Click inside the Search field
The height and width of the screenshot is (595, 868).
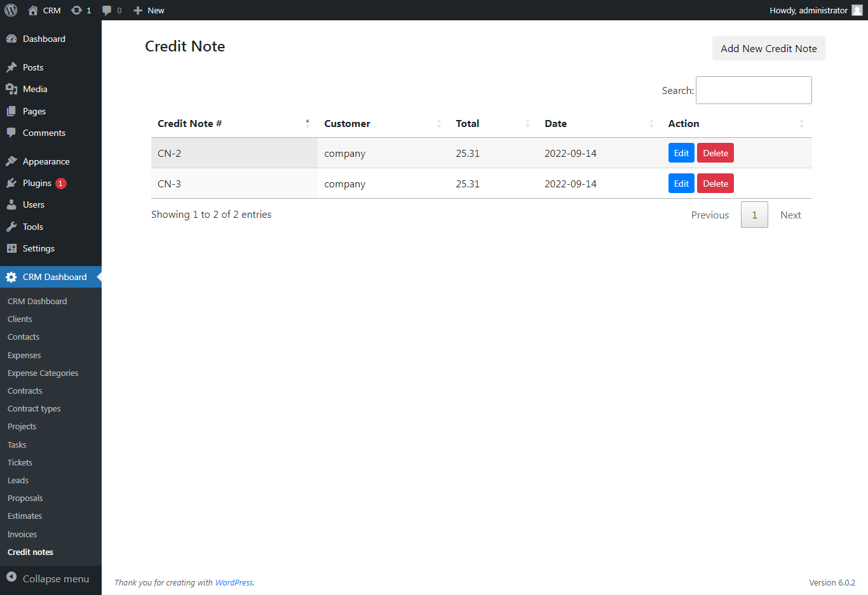click(754, 90)
